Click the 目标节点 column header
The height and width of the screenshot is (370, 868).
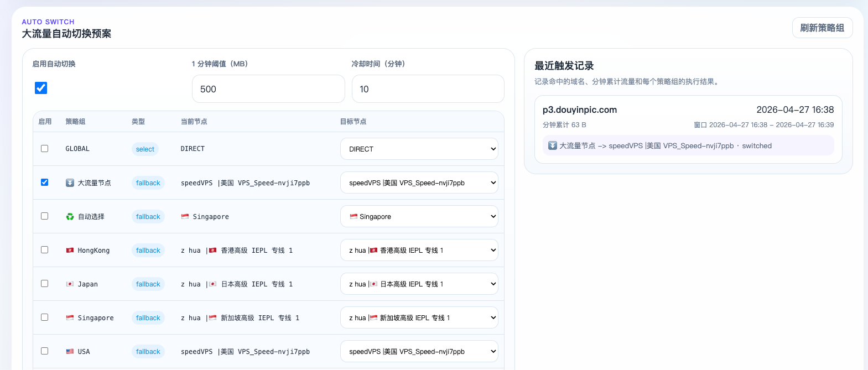click(354, 122)
